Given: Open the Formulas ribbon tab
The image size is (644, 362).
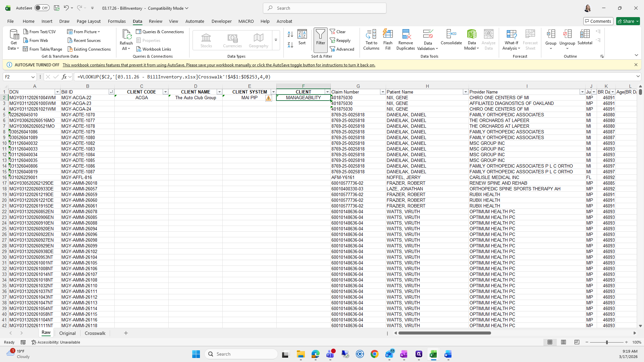Looking at the screenshot, I should [117, 21].
